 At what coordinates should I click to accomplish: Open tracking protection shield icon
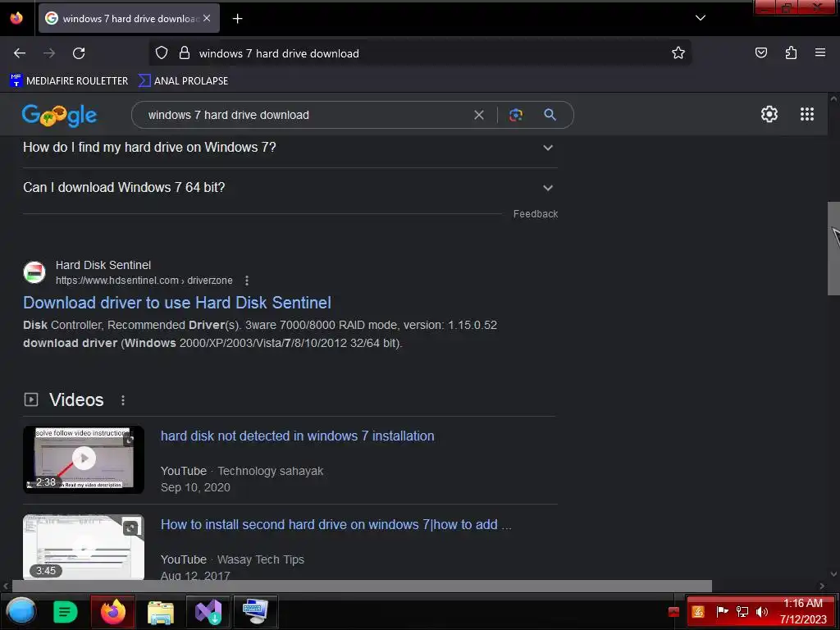(162, 53)
